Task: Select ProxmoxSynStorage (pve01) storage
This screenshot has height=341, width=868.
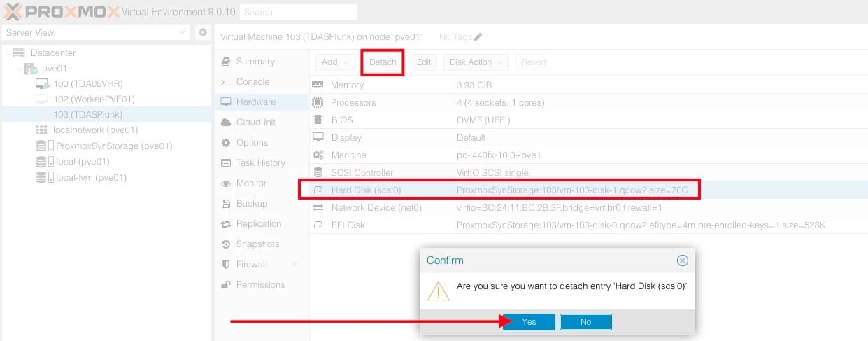Action: coord(114,146)
